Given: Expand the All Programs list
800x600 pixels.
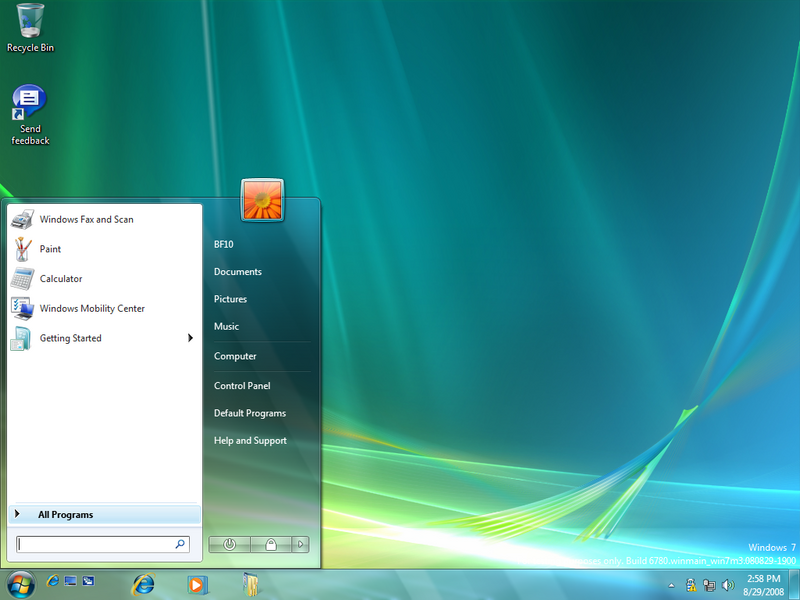Looking at the screenshot, I should 65,515.
